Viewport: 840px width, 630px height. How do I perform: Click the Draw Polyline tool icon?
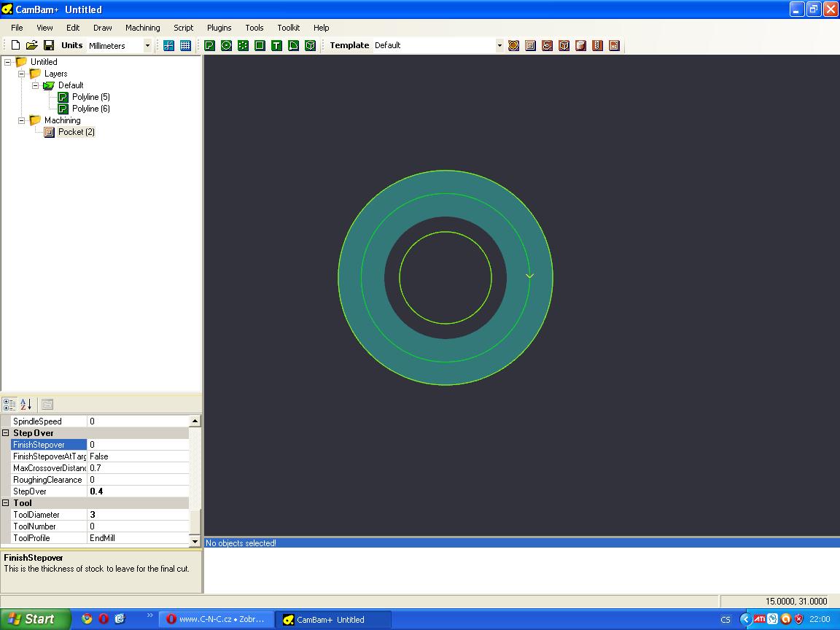209,45
